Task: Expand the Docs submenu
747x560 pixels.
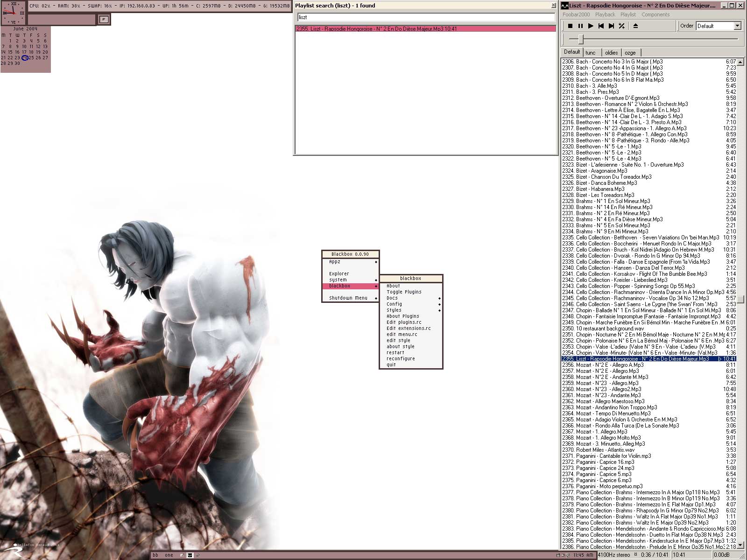Action: pyautogui.click(x=411, y=298)
